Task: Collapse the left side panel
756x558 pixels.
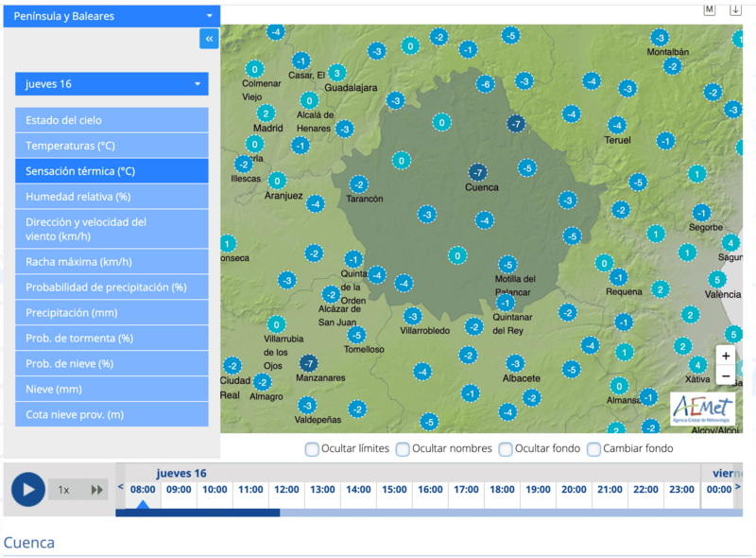Action: coord(209,39)
